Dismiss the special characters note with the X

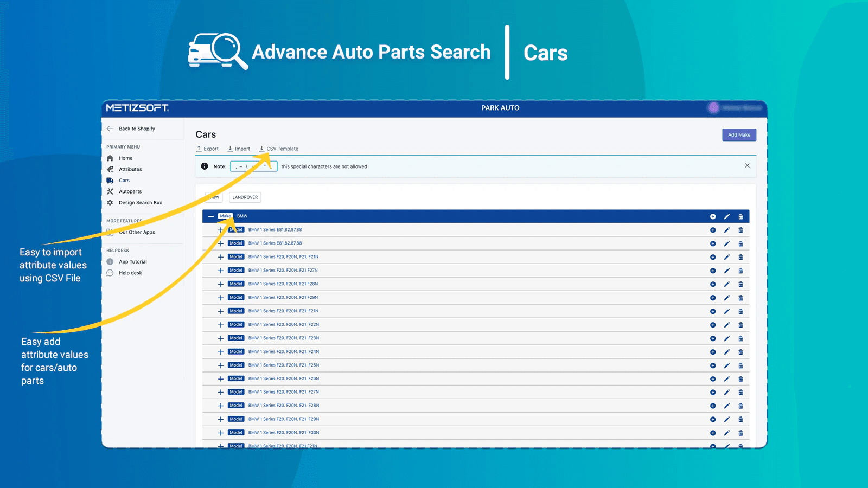[x=747, y=166]
